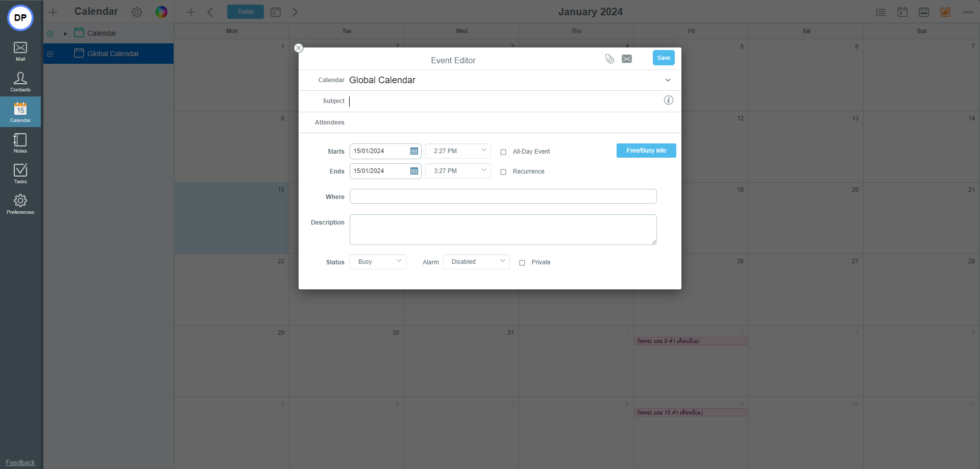Image resolution: width=980 pixels, height=469 pixels.
Task: Click the attachment paperclip icon in Event Editor
Action: 609,59
